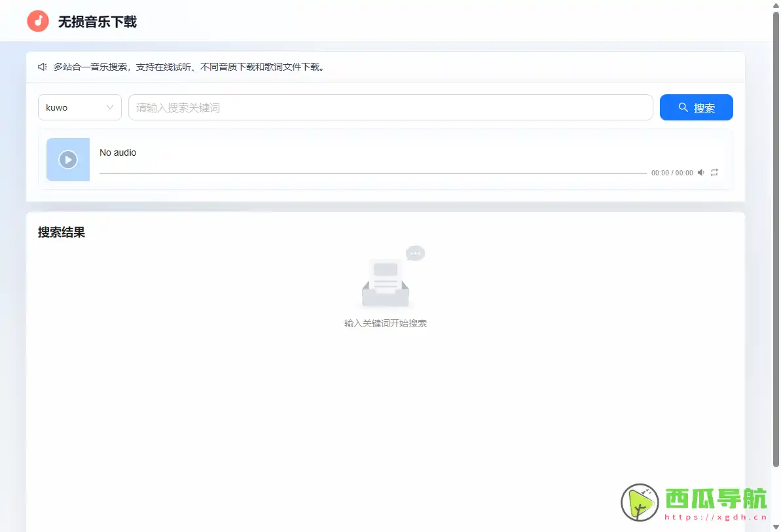Click the speaker announcement icon
Screen dimensions: 781x532
(x=43, y=67)
